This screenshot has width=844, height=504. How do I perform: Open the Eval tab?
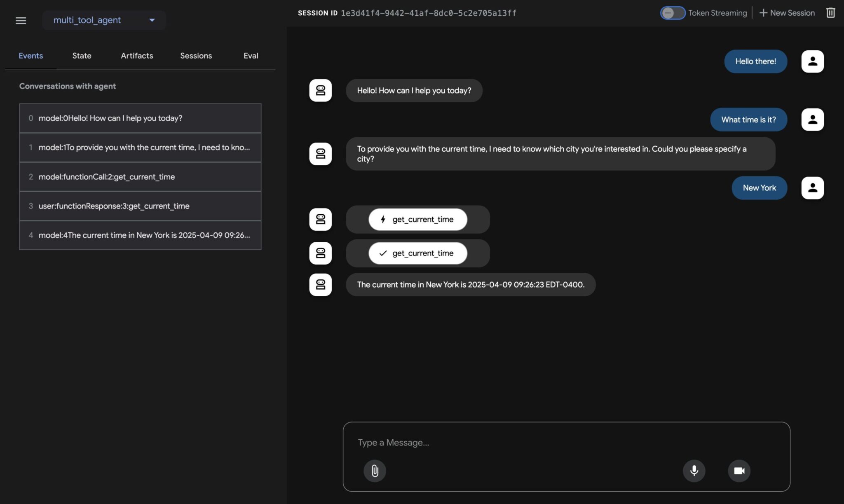(251, 56)
